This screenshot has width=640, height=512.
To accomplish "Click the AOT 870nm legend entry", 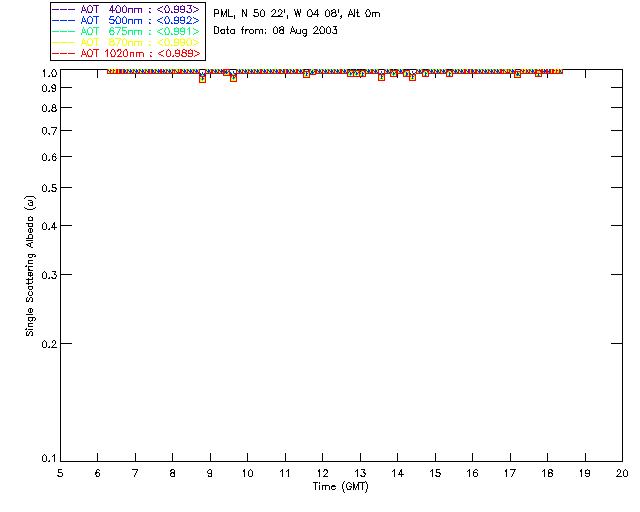I will tap(126, 42).
